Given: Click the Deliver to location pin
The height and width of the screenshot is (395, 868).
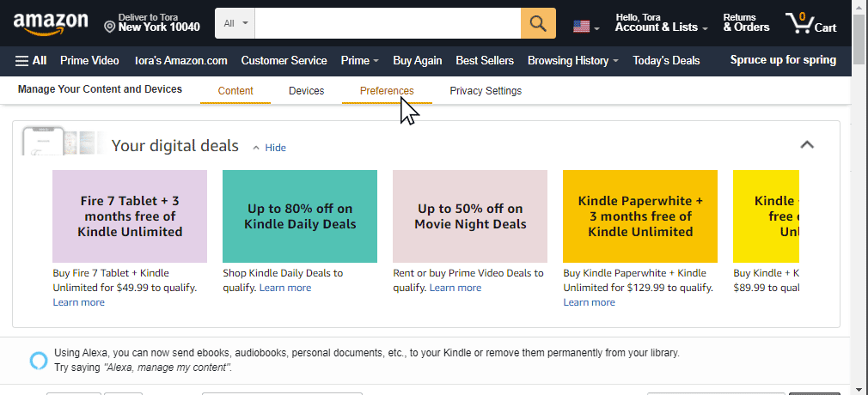Looking at the screenshot, I should [x=109, y=27].
